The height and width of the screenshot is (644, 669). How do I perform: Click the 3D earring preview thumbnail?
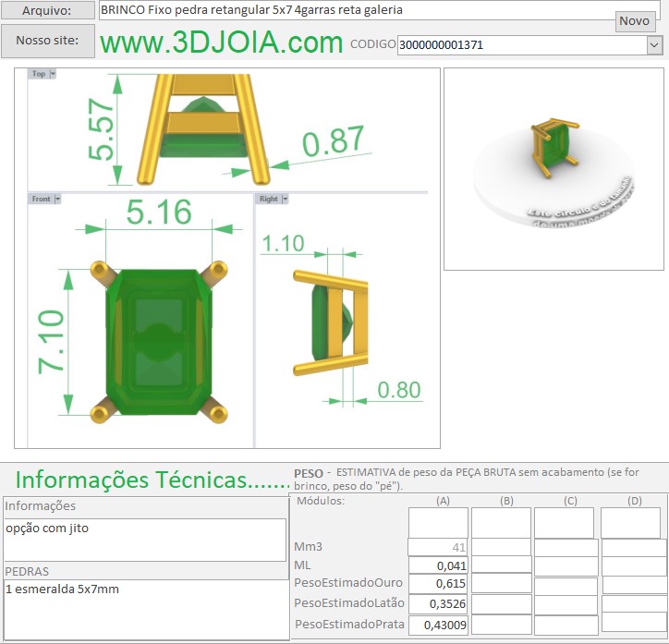(x=553, y=169)
